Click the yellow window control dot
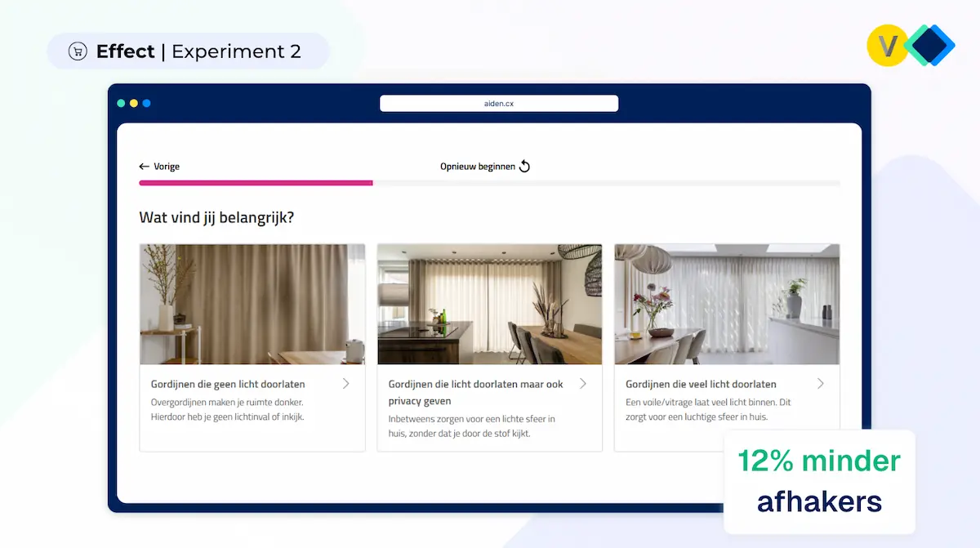980x548 pixels. pyautogui.click(x=134, y=104)
